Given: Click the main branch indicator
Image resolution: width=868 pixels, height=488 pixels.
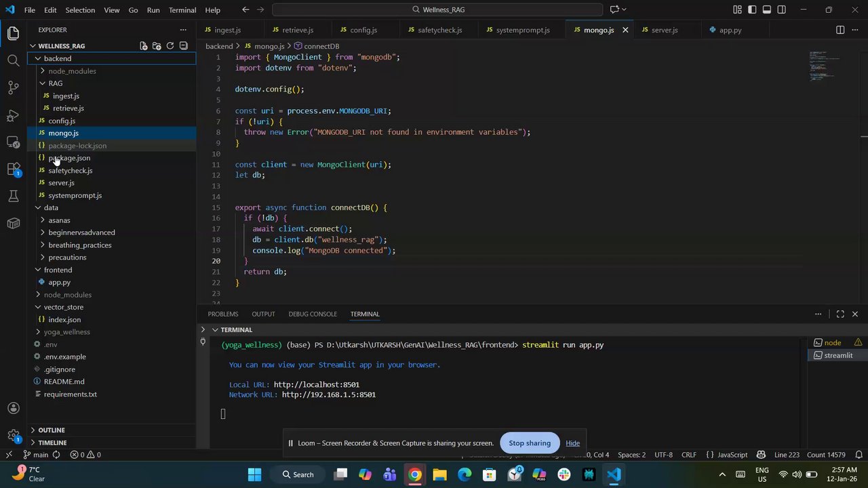Looking at the screenshot, I should pyautogui.click(x=36, y=455).
